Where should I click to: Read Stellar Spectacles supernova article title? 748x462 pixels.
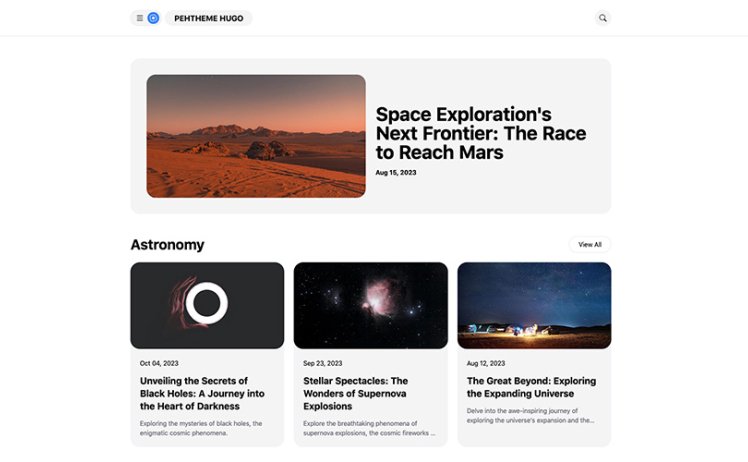pyautogui.click(x=356, y=394)
